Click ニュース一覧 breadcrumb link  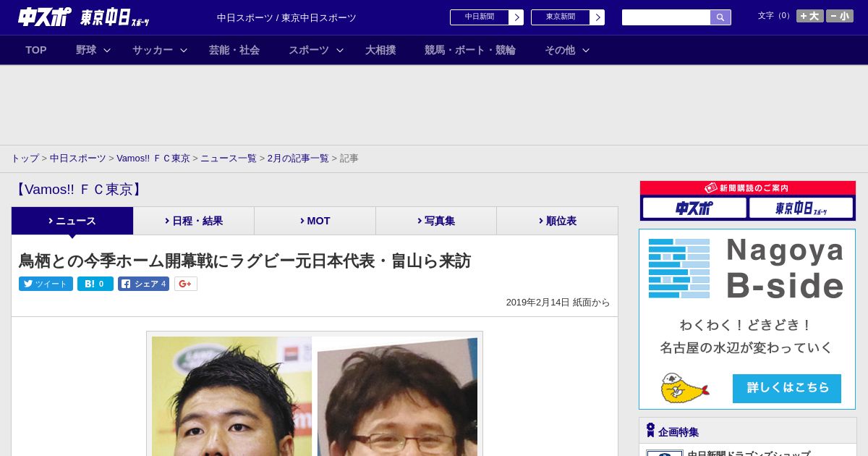click(229, 158)
